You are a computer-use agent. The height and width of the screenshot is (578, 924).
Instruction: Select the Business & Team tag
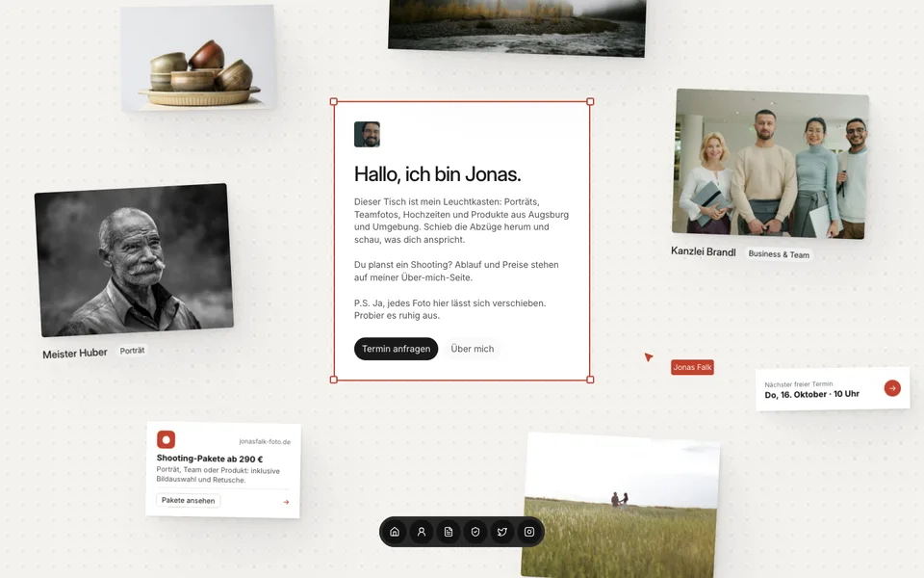[x=779, y=254]
